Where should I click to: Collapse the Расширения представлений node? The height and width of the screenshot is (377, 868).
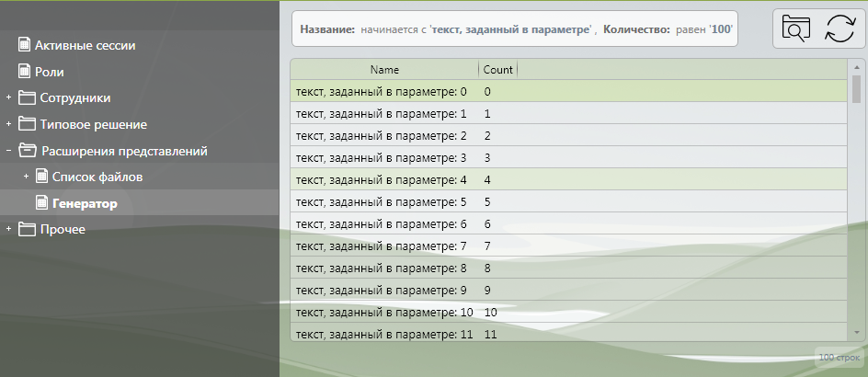(x=8, y=151)
